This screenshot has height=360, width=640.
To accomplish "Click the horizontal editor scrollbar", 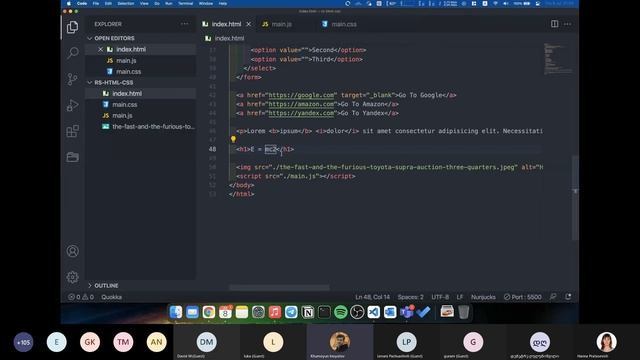I will [279, 288].
